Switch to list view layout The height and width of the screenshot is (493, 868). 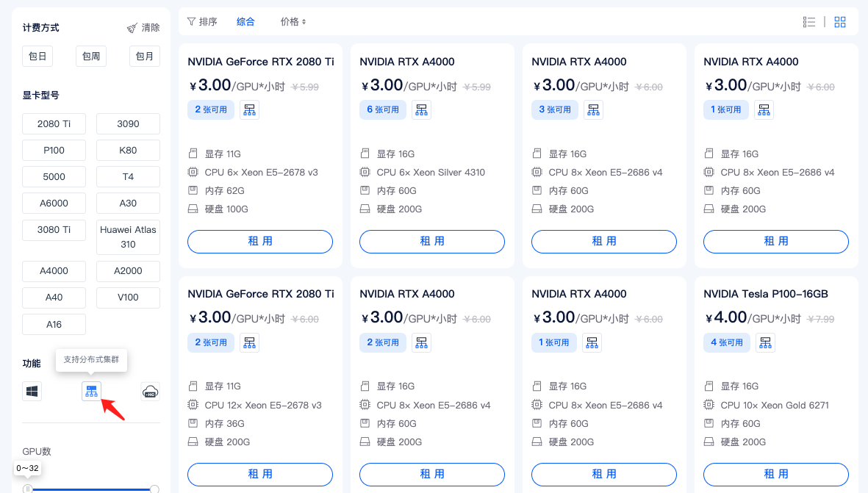(x=809, y=22)
